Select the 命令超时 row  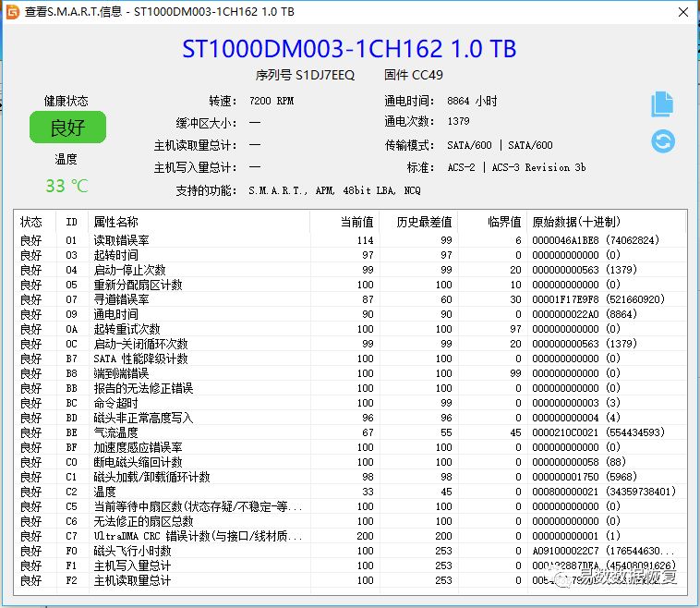(350, 403)
